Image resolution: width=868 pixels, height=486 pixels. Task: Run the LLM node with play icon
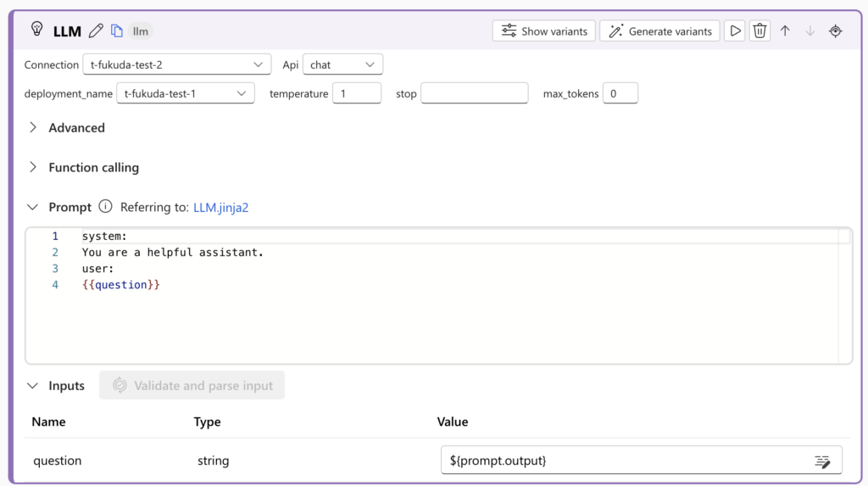[735, 31]
